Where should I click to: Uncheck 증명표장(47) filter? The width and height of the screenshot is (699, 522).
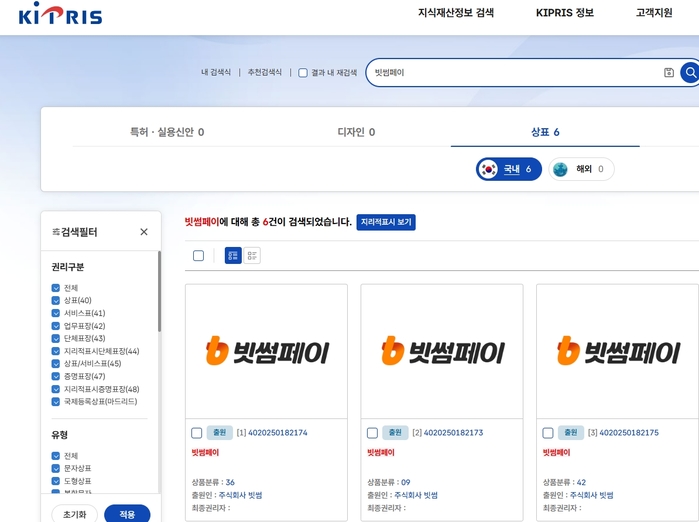[x=56, y=376]
